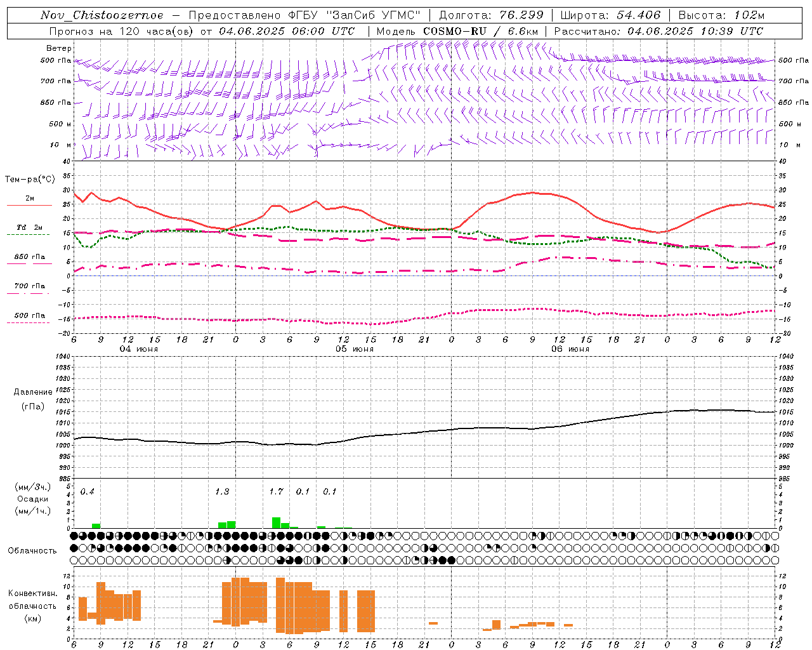Screen dimensions: 812x650
Task: Select the 'Долгота: 76.299' header value
Action: (490, 15)
